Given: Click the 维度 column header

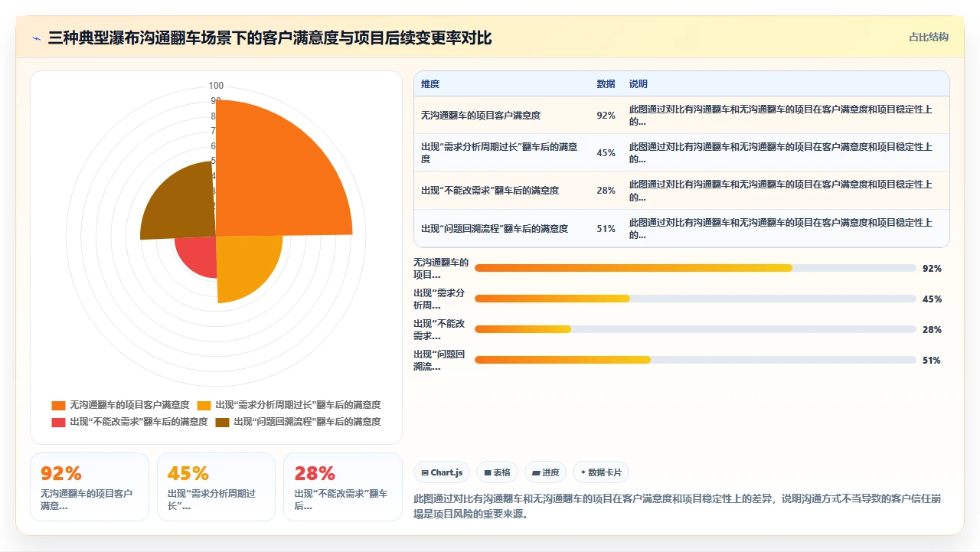Looking at the screenshot, I should tap(430, 84).
